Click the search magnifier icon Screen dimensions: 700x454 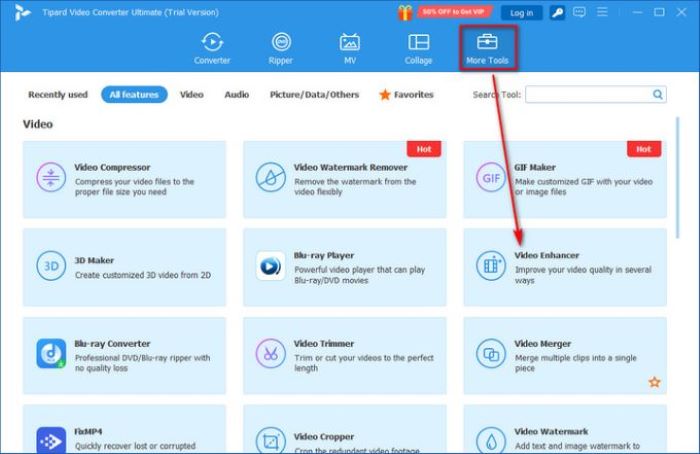coord(658,95)
